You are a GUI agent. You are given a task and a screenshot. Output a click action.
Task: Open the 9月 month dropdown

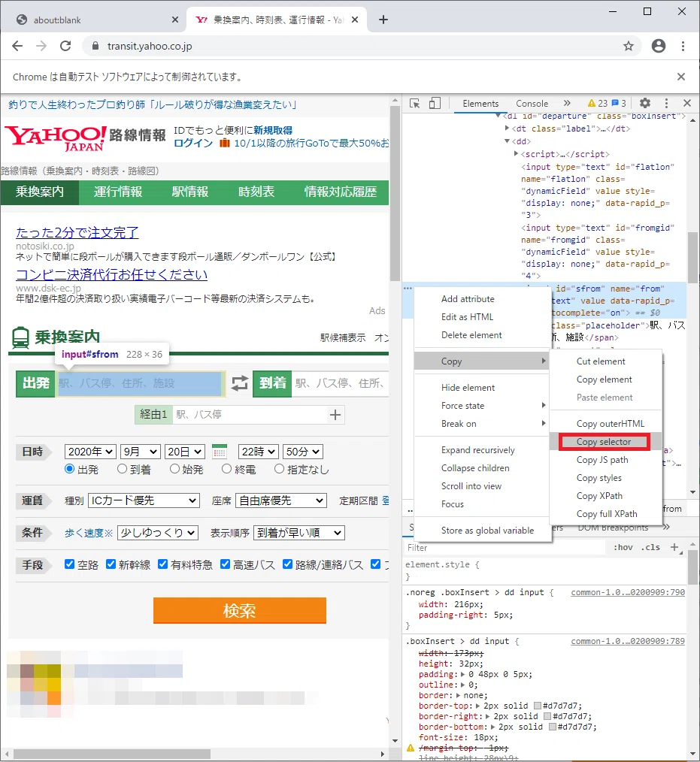(x=140, y=452)
